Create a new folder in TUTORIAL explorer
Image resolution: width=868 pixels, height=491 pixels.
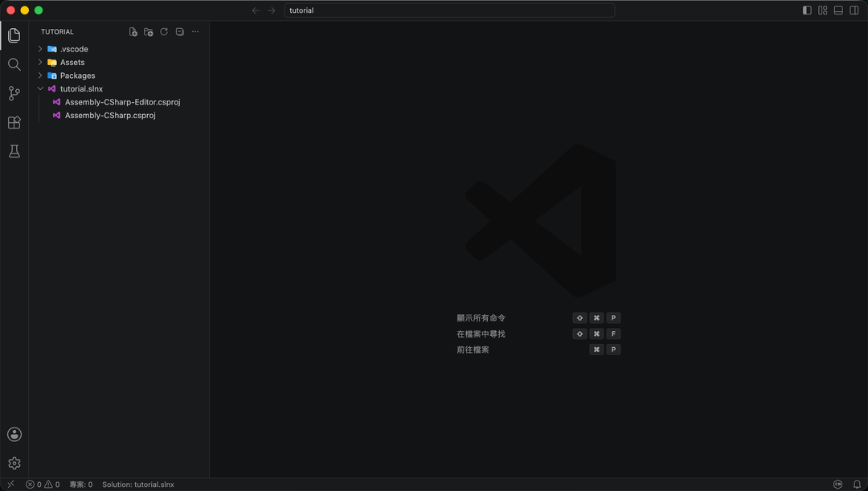pyautogui.click(x=149, y=32)
